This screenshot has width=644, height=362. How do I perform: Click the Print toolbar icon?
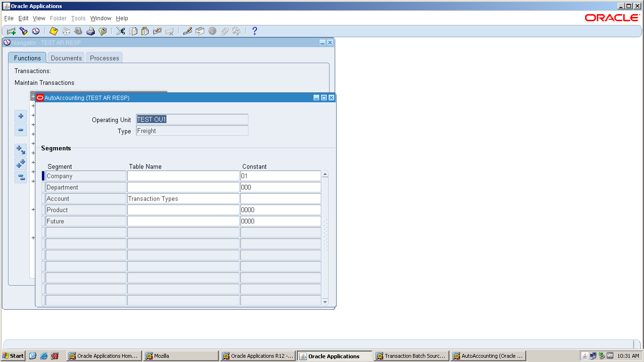(x=90, y=31)
